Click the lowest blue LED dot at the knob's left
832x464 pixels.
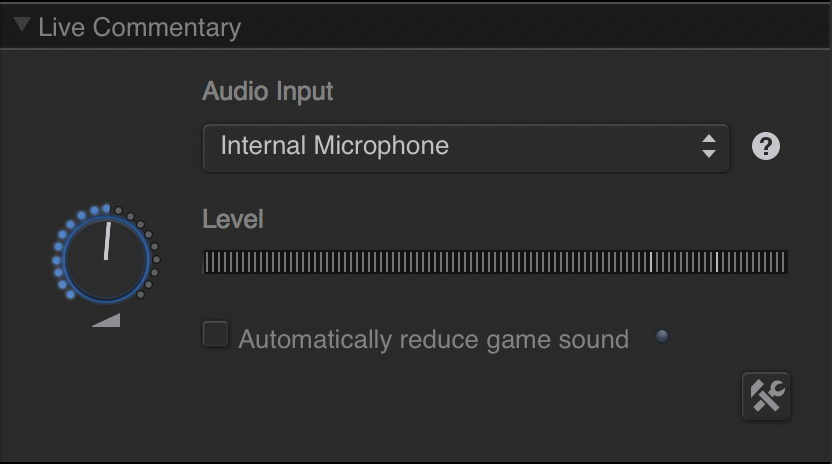(70, 295)
